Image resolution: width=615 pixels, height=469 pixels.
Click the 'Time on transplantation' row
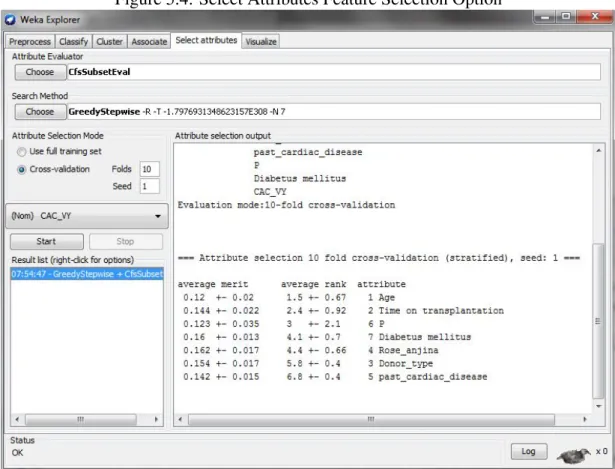(343, 311)
